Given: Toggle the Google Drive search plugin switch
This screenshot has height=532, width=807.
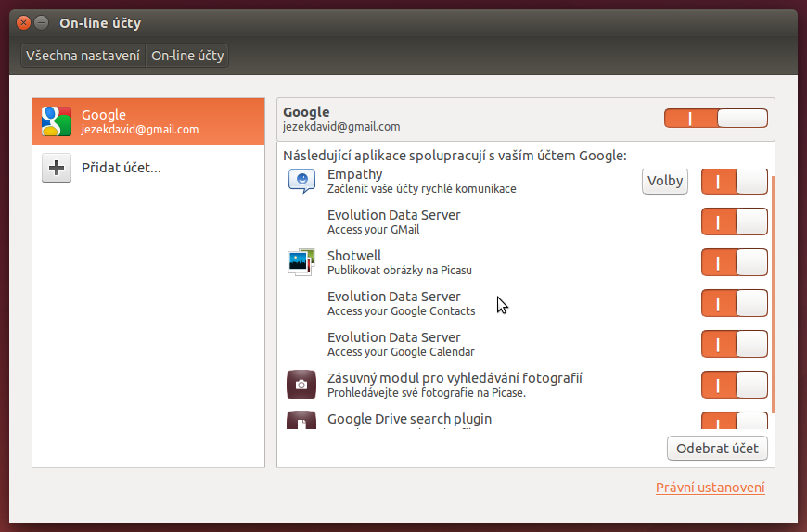Looking at the screenshot, I should [x=735, y=421].
